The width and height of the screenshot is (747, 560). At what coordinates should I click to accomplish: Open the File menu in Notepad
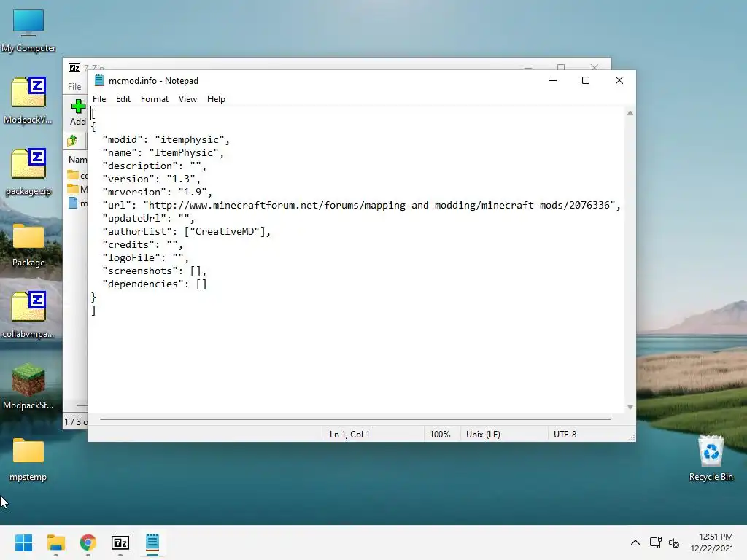click(99, 99)
